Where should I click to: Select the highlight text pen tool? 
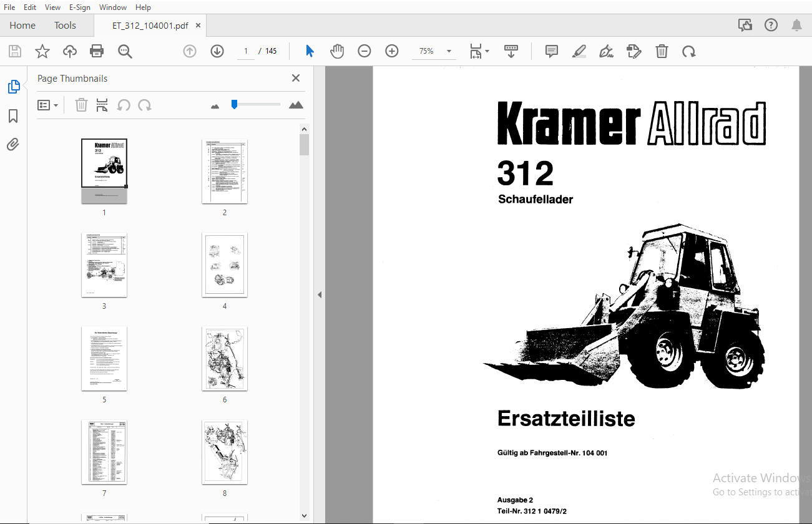pyautogui.click(x=579, y=51)
